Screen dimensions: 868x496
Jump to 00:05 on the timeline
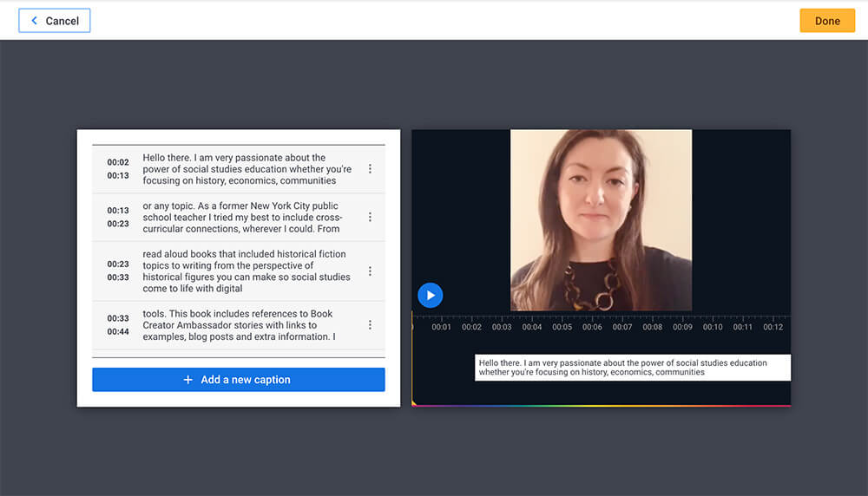click(x=562, y=327)
